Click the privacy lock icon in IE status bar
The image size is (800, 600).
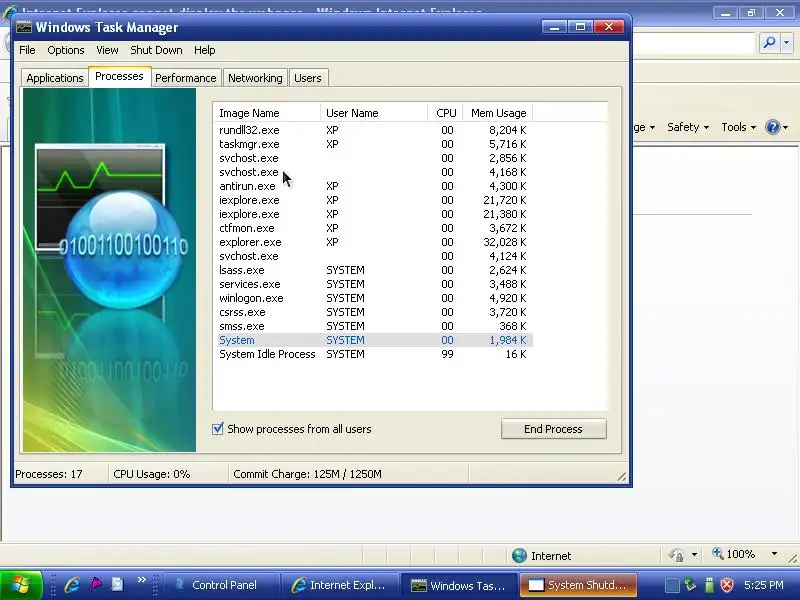(x=677, y=555)
